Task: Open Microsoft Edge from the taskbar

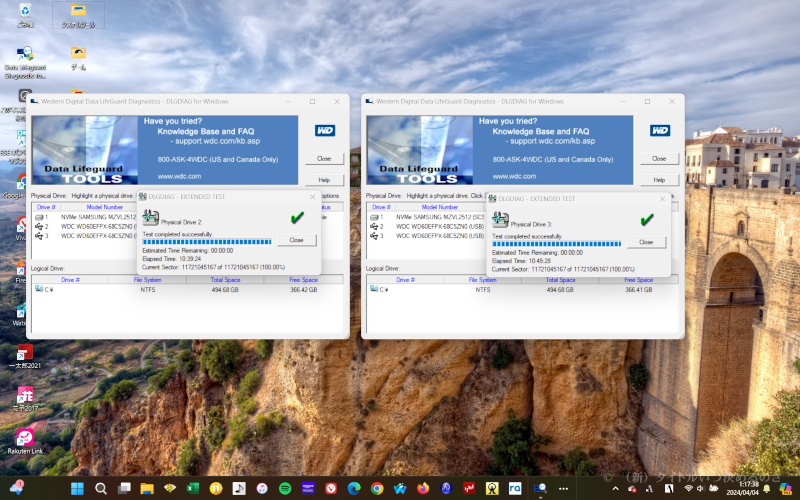Action: click(x=354, y=489)
